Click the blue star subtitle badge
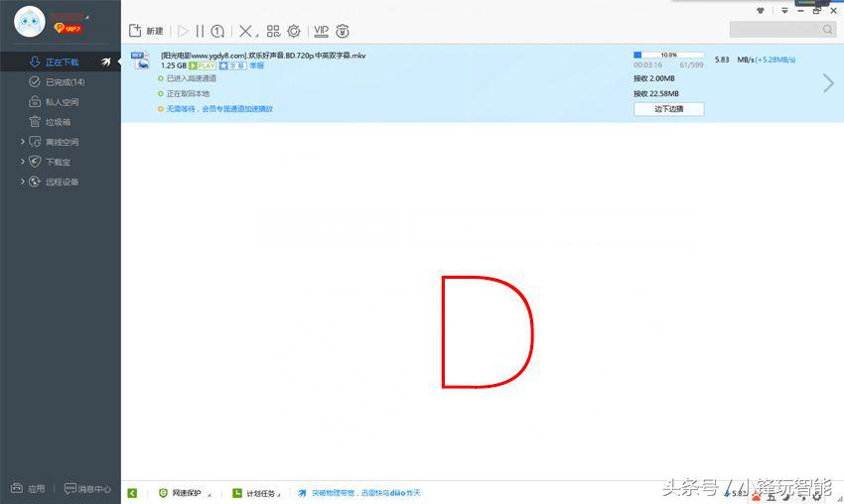 232,65
